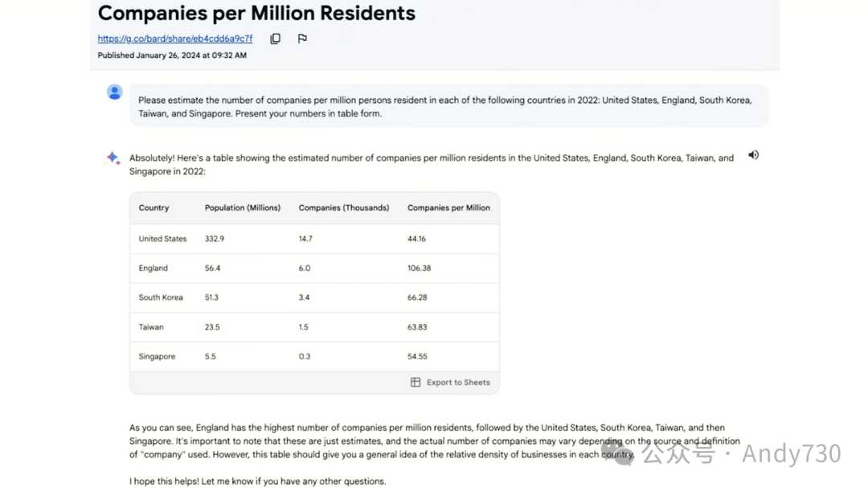Click the Companies per Million Residents title
The image size is (868, 488).
256,14
